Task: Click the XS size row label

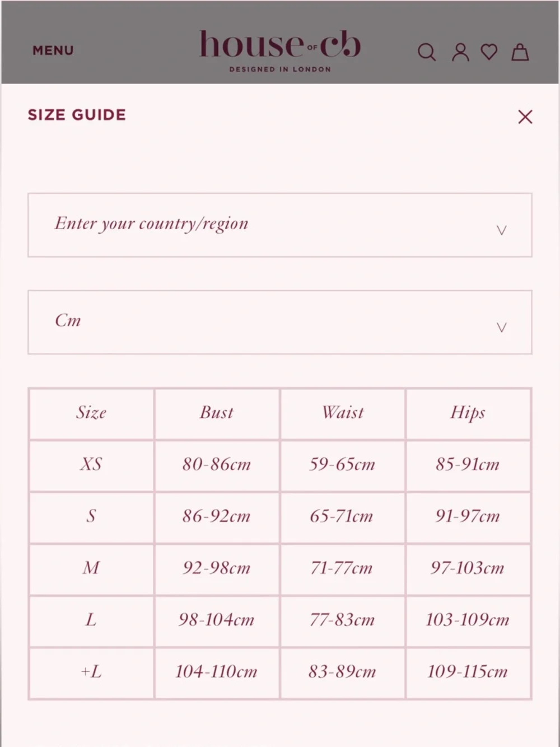Action: (x=91, y=465)
